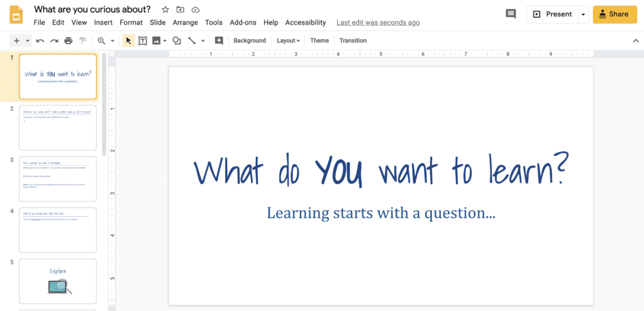This screenshot has height=311, width=644.
Task: Click the filmstrip vertical scrollbar
Action: 104,104
